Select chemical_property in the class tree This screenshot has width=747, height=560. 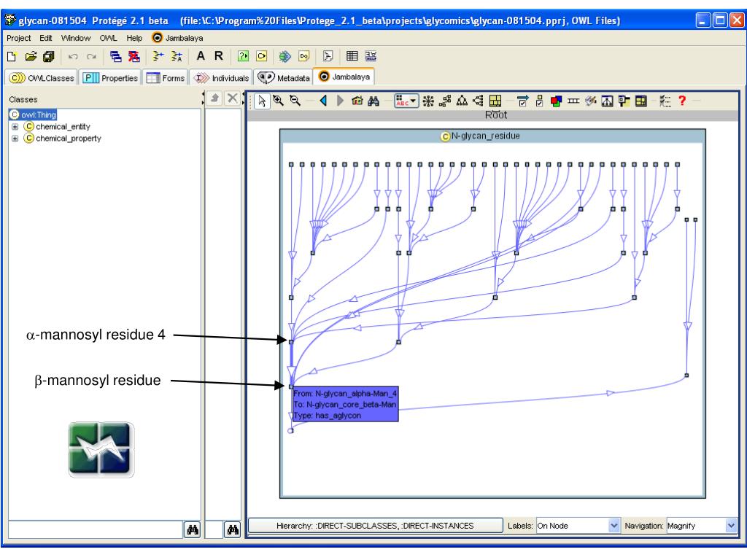(x=63, y=139)
